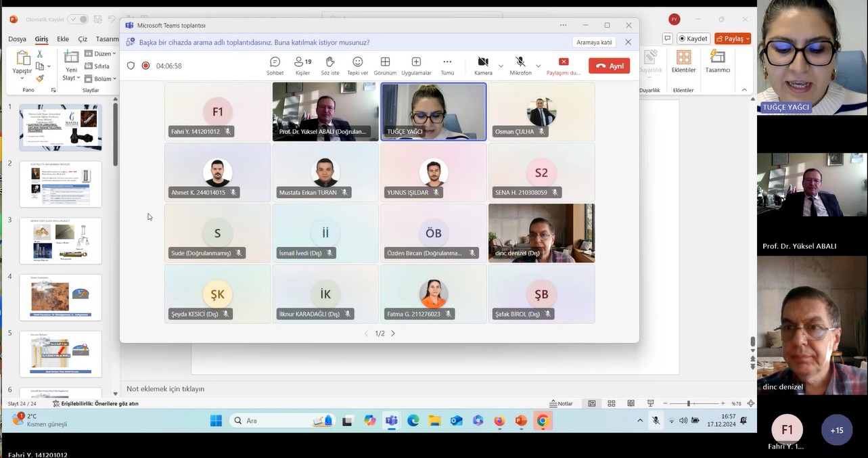Open the Dosya menu

[18, 39]
